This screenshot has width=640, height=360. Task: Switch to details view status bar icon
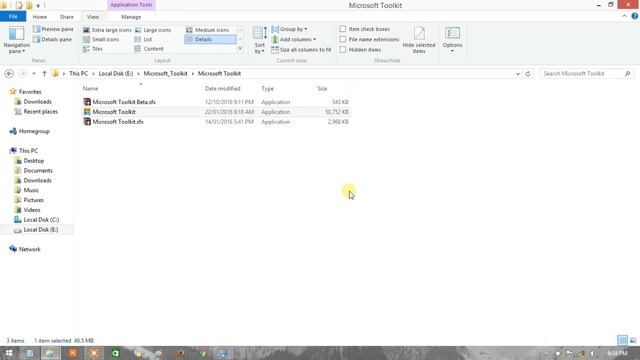[x=622, y=340]
